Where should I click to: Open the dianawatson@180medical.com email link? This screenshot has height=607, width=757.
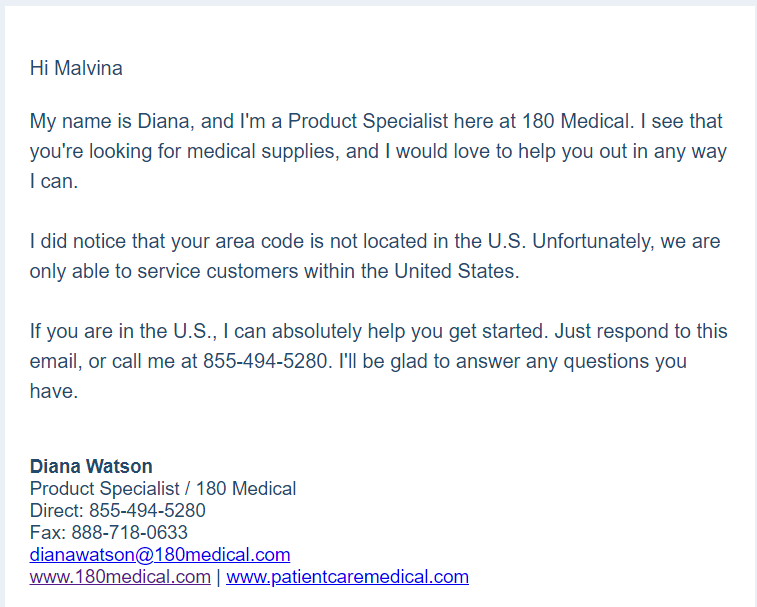coord(160,554)
